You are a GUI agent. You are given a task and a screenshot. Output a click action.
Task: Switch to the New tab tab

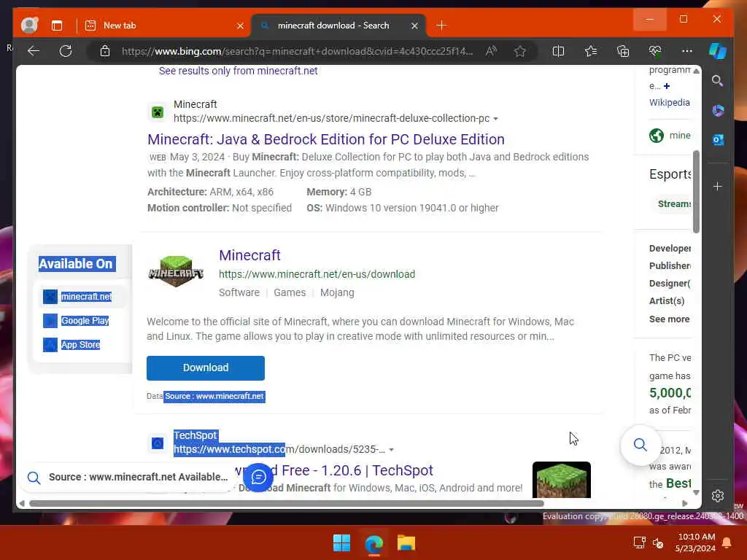pos(164,26)
